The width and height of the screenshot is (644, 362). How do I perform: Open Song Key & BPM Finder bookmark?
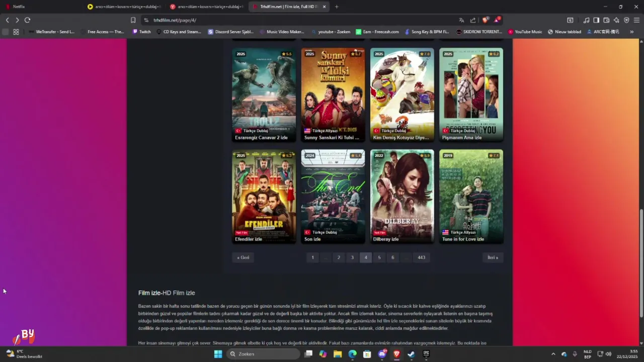pyautogui.click(x=427, y=32)
